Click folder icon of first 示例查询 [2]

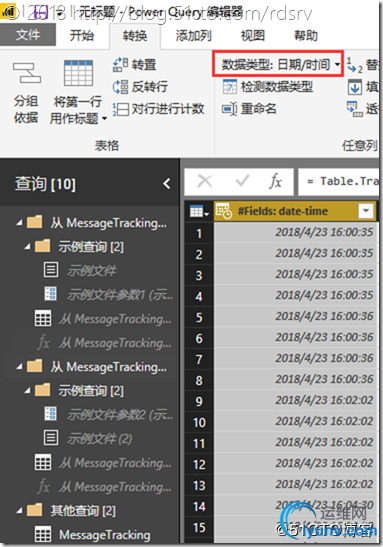point(43,246)
